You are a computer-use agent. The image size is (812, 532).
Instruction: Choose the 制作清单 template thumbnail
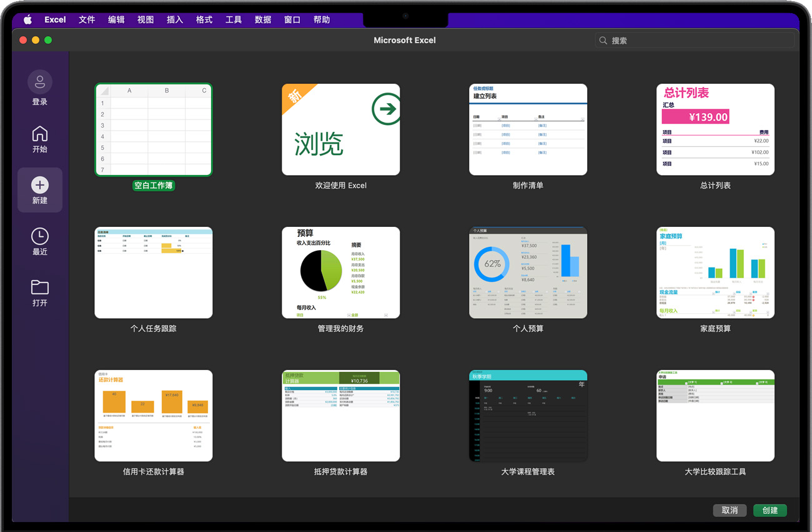pos(528,130)
